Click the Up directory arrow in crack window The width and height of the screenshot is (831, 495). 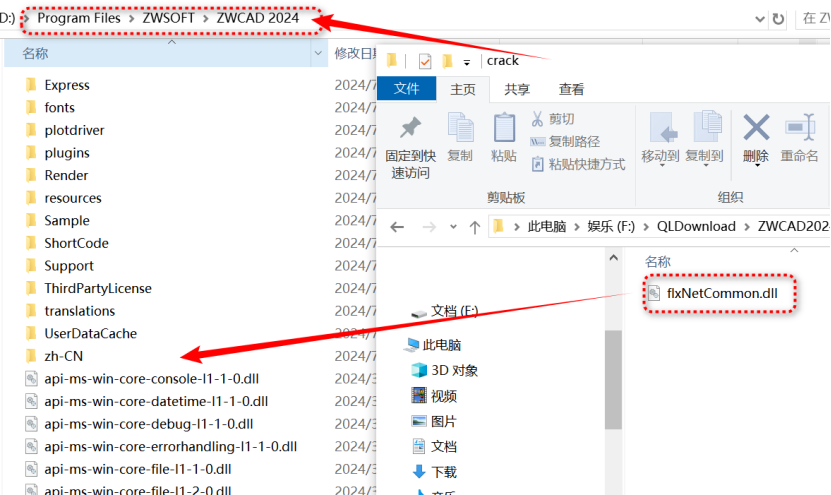point(475,227)
